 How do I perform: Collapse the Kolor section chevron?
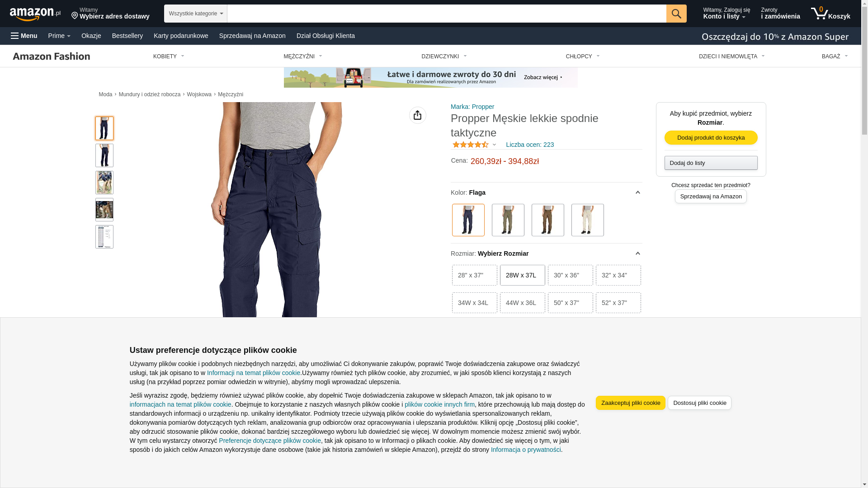click(638, 192)
